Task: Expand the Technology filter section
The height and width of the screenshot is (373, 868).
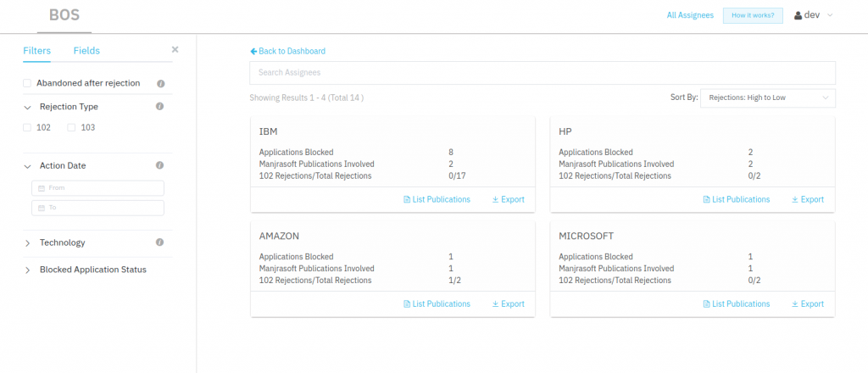Action: pyautogui.click(x=27, y=243)
